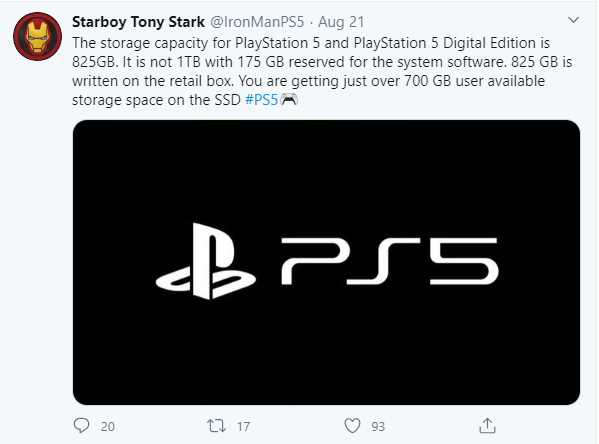Click the like count of 93
599x444 pixels.
coord(378,426)
